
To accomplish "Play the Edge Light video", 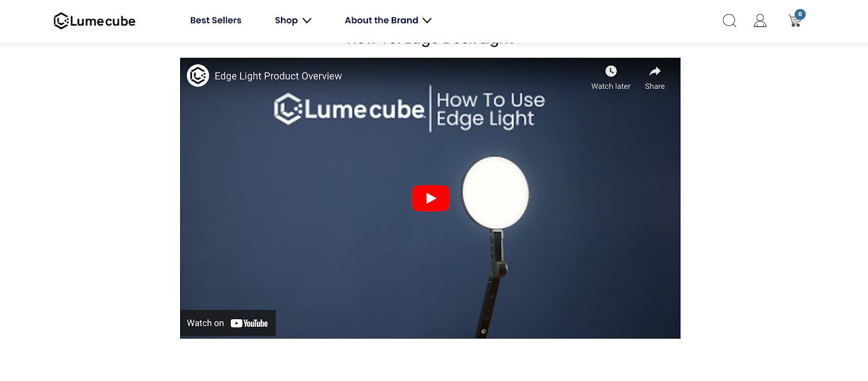I will point(430,198).
